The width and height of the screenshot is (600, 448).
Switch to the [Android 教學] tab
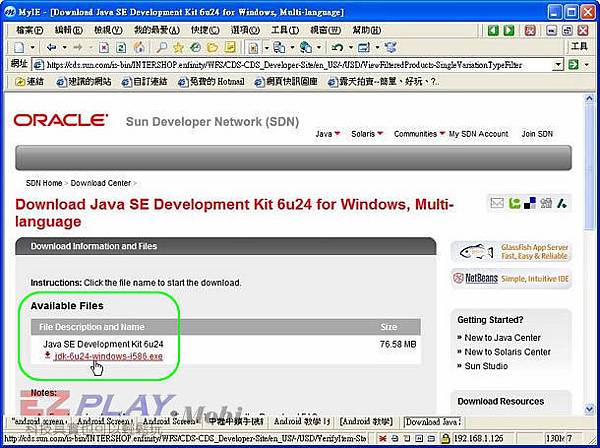click(x=366, y=422)
